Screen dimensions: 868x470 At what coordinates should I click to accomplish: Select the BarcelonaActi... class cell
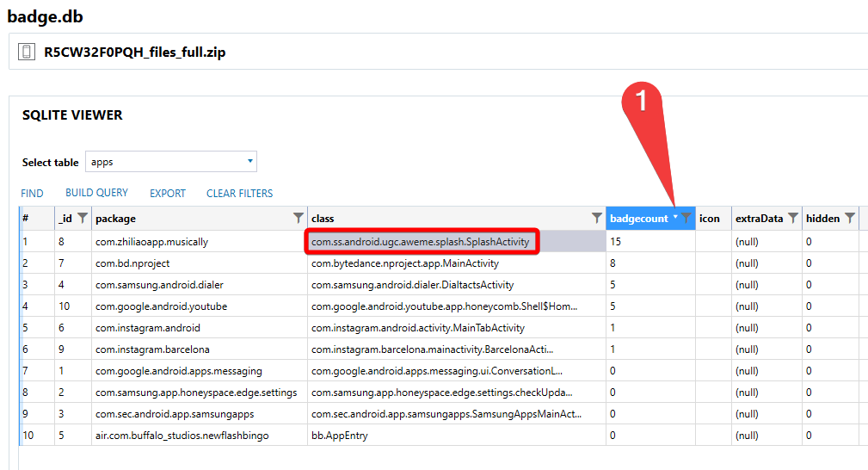click(x=457, y=349)
